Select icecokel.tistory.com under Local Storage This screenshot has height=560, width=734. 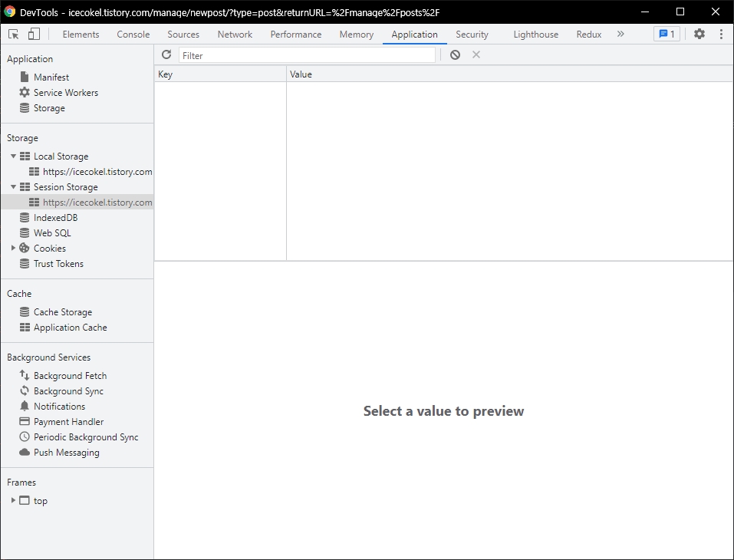pos(97,172)
